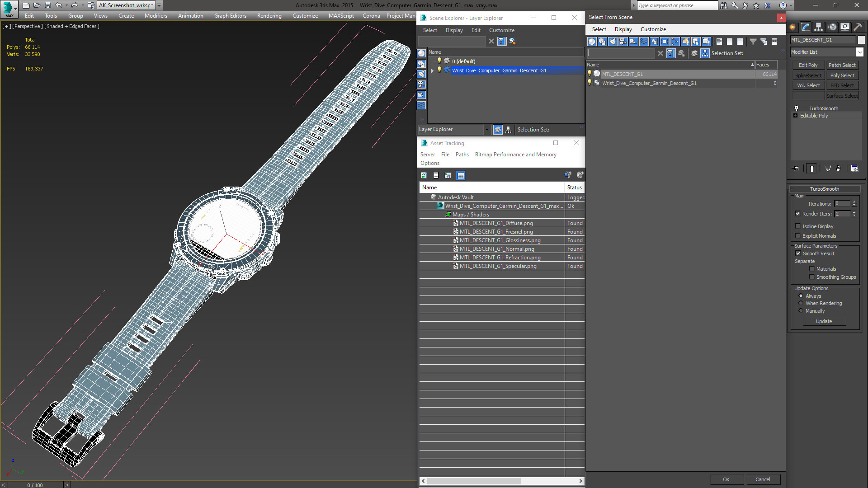Toggle TurboSmooth modifier bulb in stack
Viewport: 868px width, 488px height.
point(797,108)
